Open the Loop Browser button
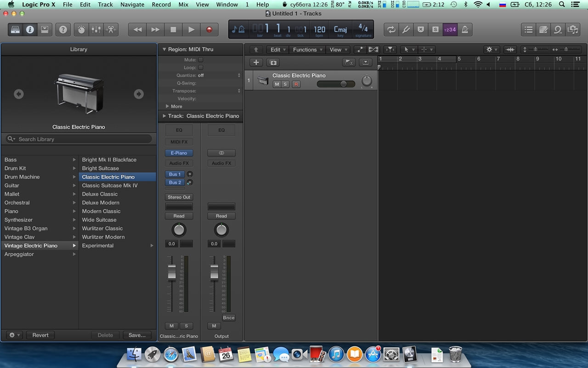Image resolution: width=588 pixels, height=368 pixels. (x=558, y=29)
